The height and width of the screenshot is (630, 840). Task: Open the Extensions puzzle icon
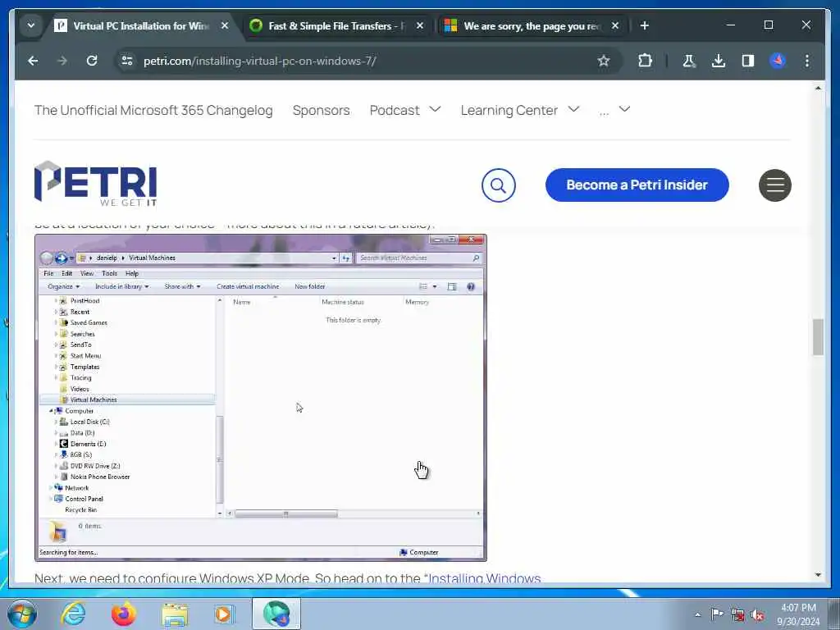(645, 61)
